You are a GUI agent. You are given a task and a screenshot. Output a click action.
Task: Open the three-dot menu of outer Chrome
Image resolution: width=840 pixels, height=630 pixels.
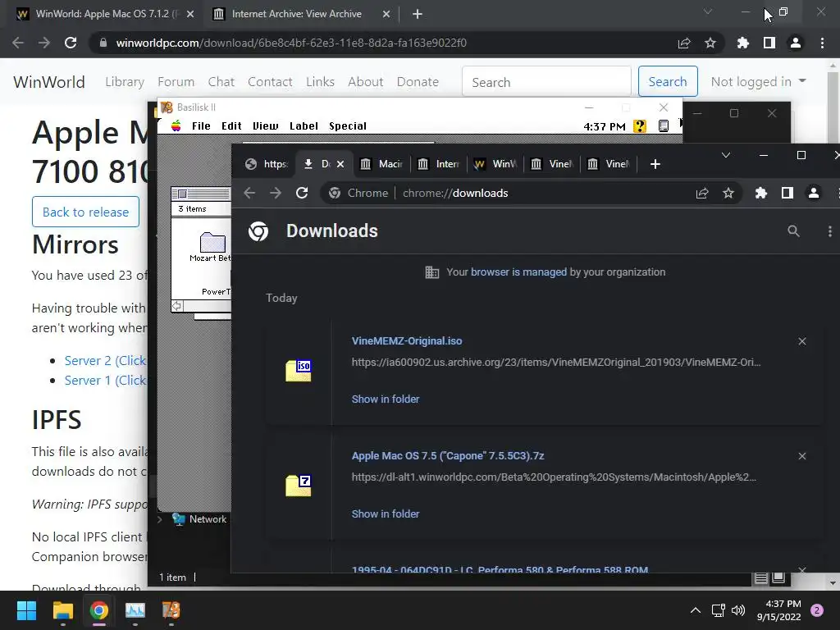[822, 43]
